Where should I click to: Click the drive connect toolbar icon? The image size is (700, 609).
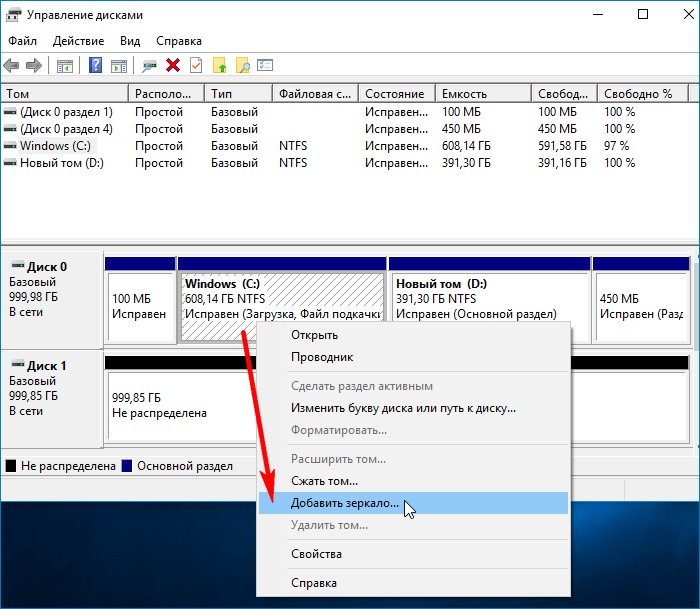click(149, 66)
